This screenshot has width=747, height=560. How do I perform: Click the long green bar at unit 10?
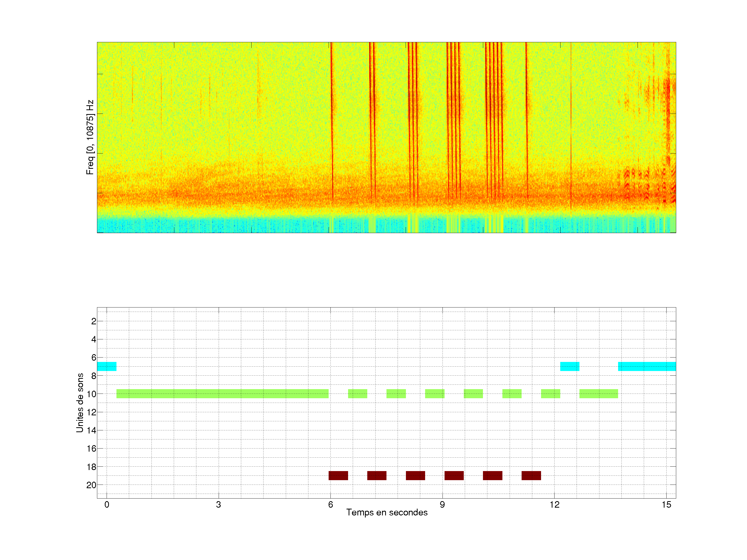pos(222,394)
